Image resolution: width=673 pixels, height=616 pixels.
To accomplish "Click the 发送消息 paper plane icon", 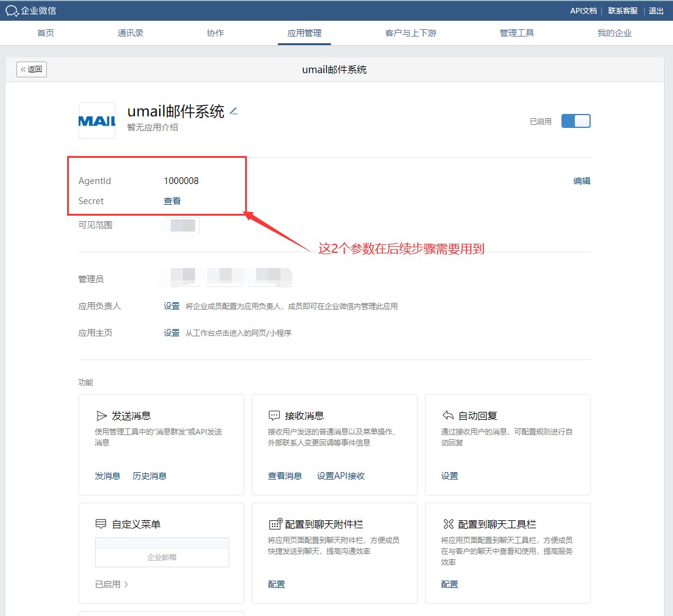I will (x=101, y=416).
